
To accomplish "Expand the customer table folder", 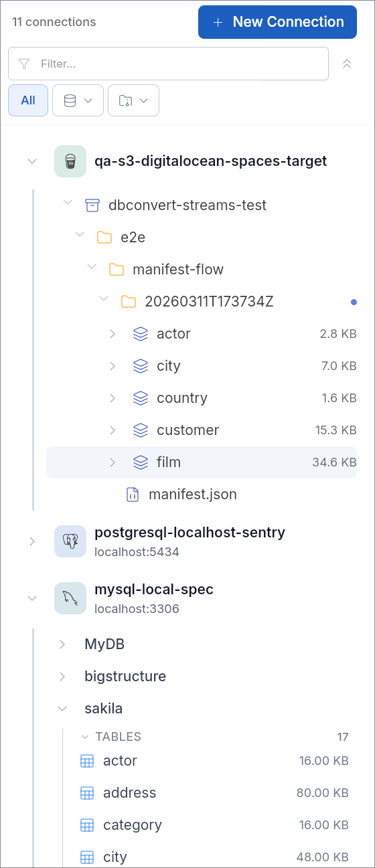I will pyautogui.click(x=112, y=430).
